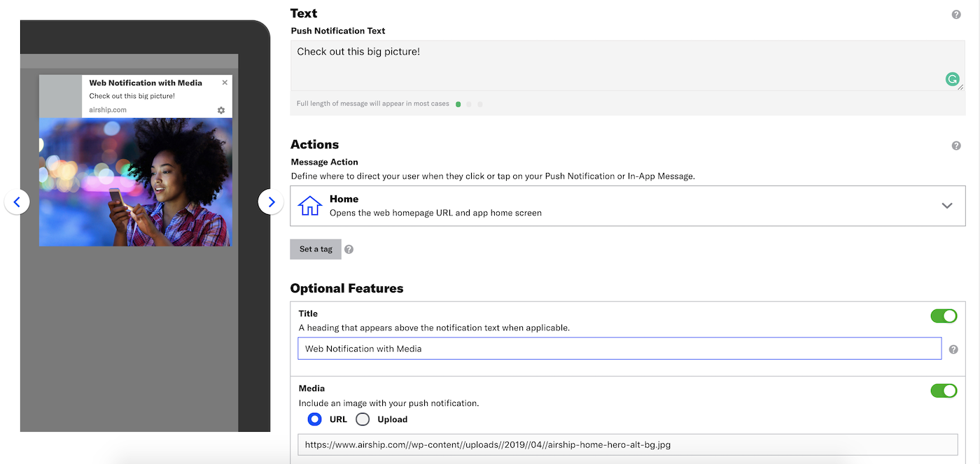The height and width of the screenshot is (464, 980).
Task: Dismiss the notification preview with the X
Action: (225, 83)
